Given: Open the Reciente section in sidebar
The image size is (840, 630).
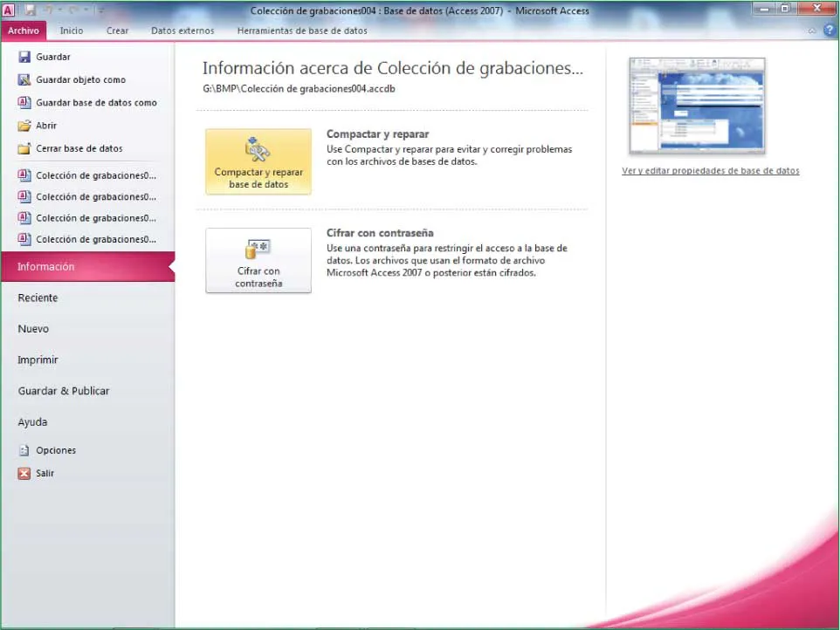Looking at the screenshot, I should click(x=38, y=298).
